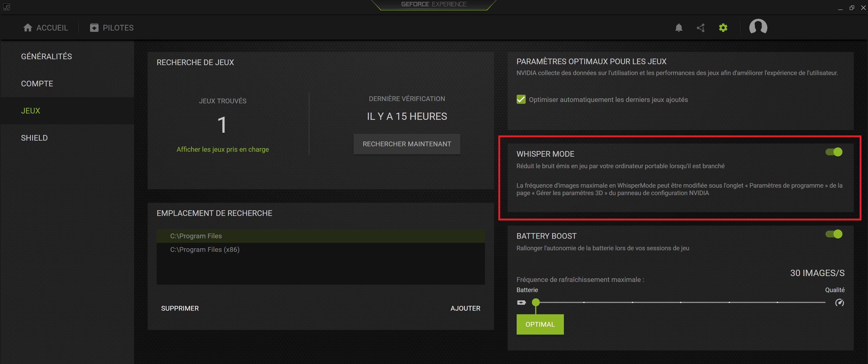The width and height of the screenshot is (868, 364).
Task: Click the battery icon at slider start
Action: (x=521, y=302)
